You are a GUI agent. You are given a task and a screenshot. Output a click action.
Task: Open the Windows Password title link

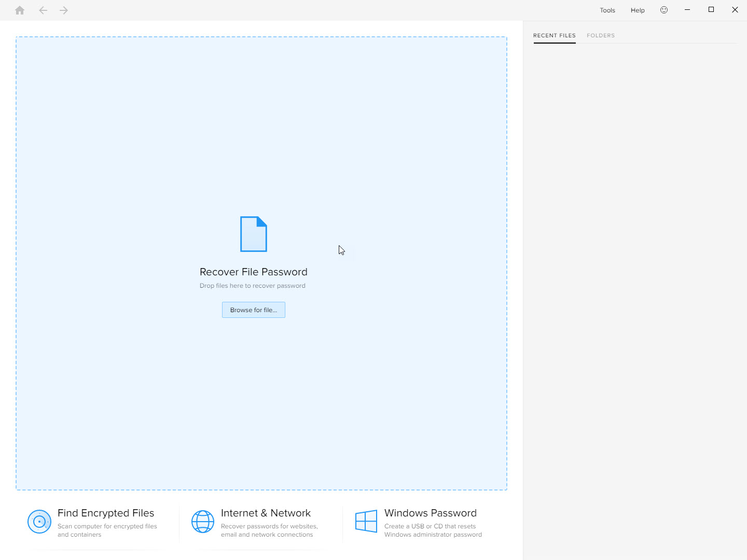430,513
